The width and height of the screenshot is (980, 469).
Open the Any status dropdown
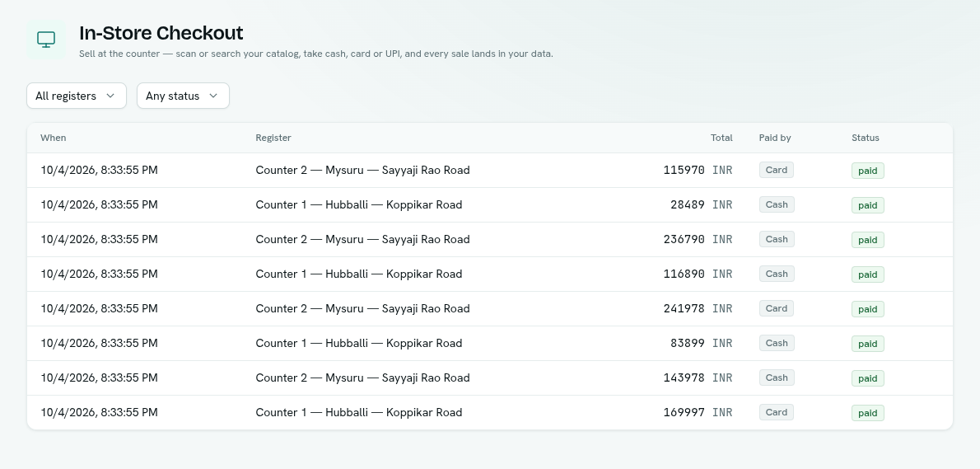pos(183,96)
